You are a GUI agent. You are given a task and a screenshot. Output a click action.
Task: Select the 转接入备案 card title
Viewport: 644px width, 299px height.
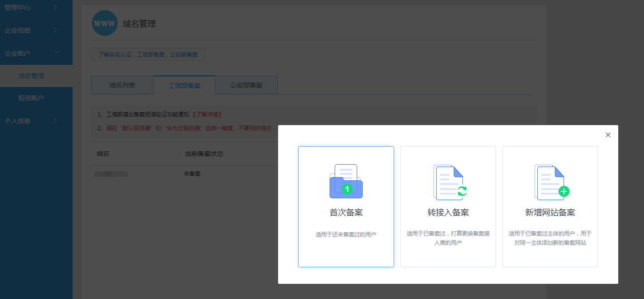pyautogui.click(x=448, y=213)
